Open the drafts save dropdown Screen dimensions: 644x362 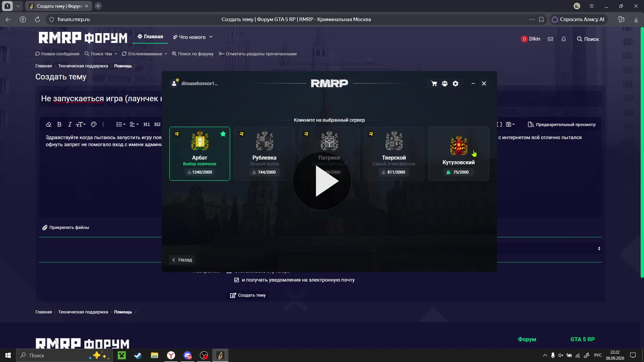[510, 124]
